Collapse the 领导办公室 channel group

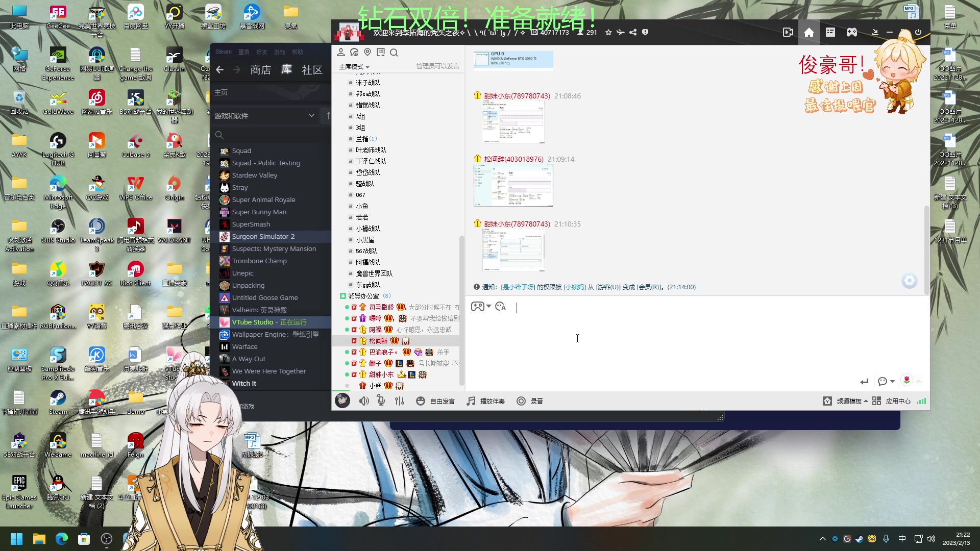point(343,296)
